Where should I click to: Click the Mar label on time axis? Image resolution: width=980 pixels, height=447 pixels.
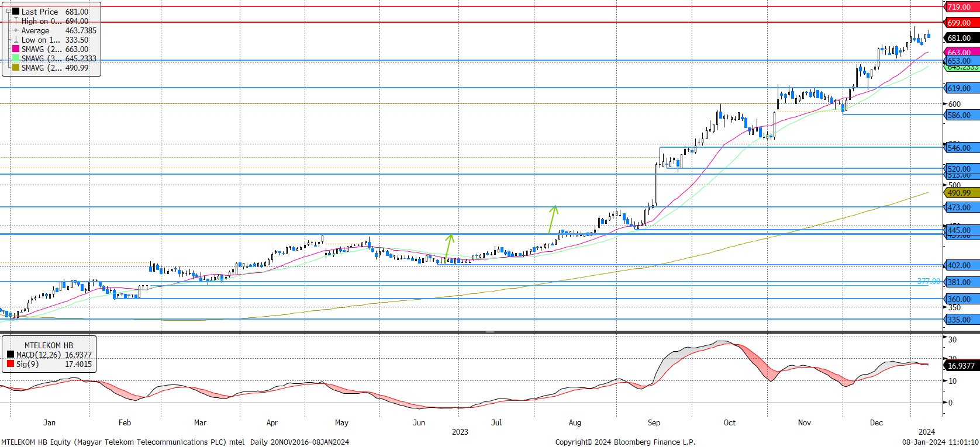coord(200,422)
